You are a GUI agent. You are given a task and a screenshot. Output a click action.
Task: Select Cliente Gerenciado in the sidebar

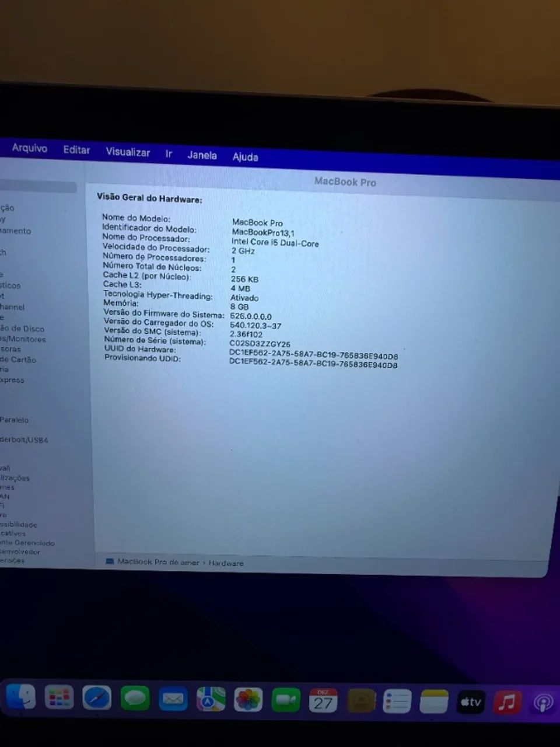[x=27, y=543]
